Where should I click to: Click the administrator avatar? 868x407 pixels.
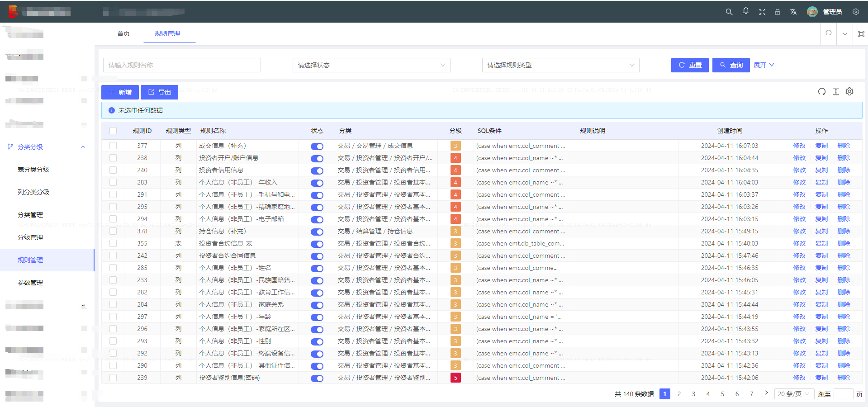click(x=812, y=12)
